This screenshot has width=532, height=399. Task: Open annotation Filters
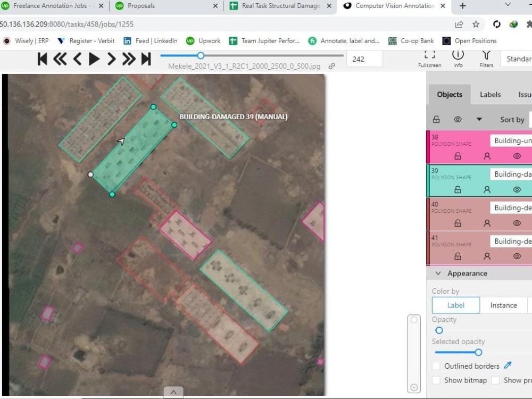(x=486, y=59)
